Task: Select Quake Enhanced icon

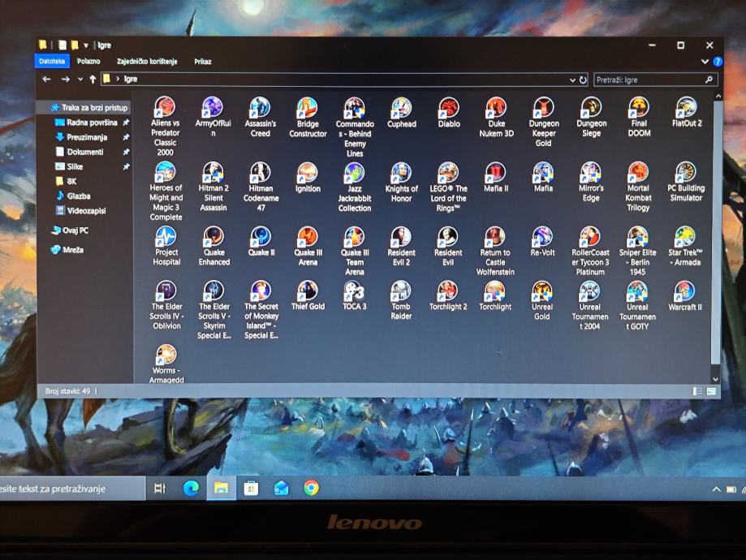Action: pos(214,246)
